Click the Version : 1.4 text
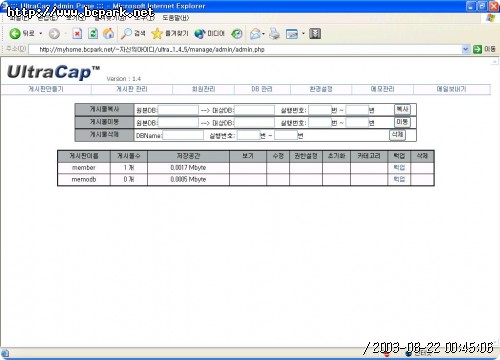Screen dimensions: 500x360 [x=124, y=79]
